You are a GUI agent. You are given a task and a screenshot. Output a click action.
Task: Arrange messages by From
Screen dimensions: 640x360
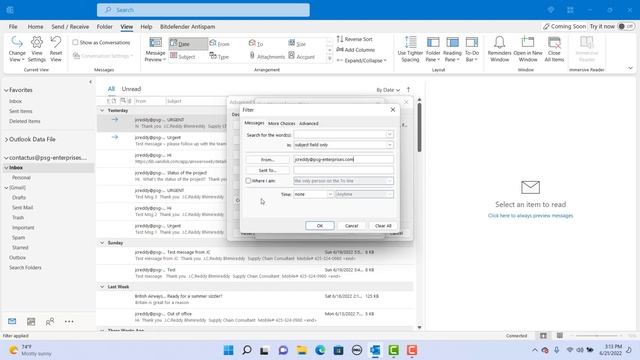pyautogui.click(x=220, y=44)
